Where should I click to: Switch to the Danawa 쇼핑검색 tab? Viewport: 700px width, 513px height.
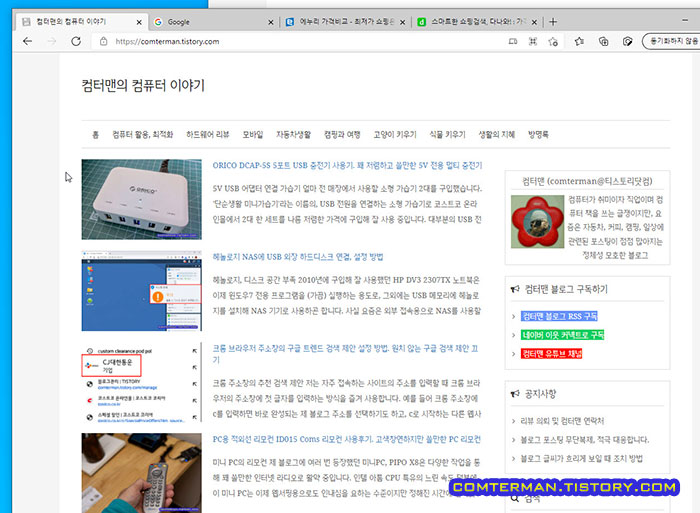477,22
